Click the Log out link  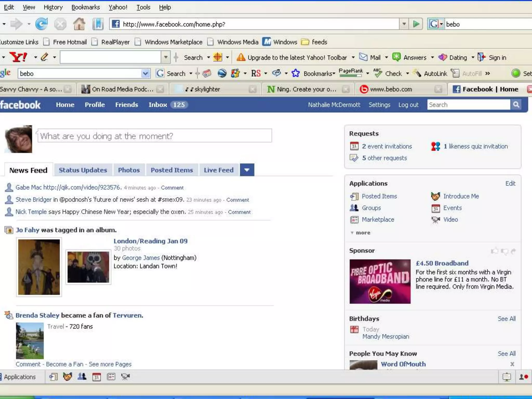408,105
